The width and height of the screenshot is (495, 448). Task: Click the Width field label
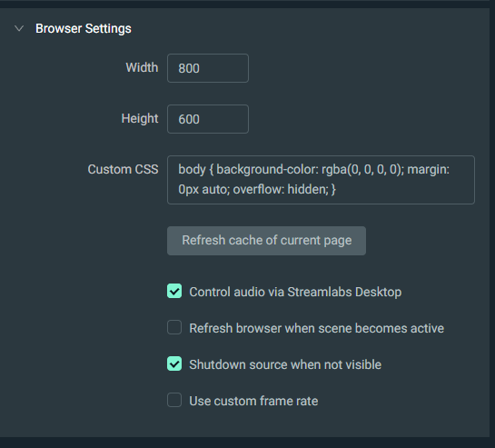pos(142,67)
